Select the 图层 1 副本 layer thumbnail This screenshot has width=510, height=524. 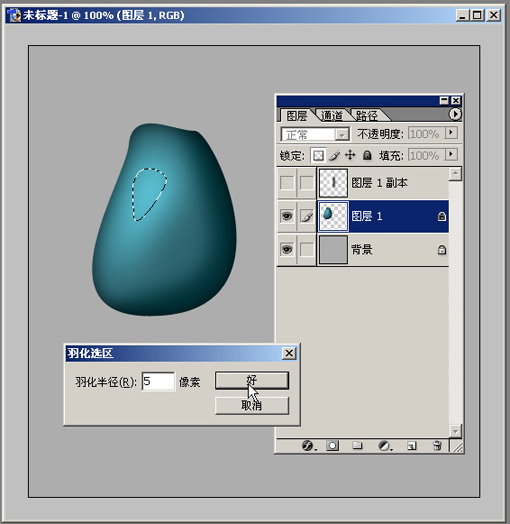333,183
